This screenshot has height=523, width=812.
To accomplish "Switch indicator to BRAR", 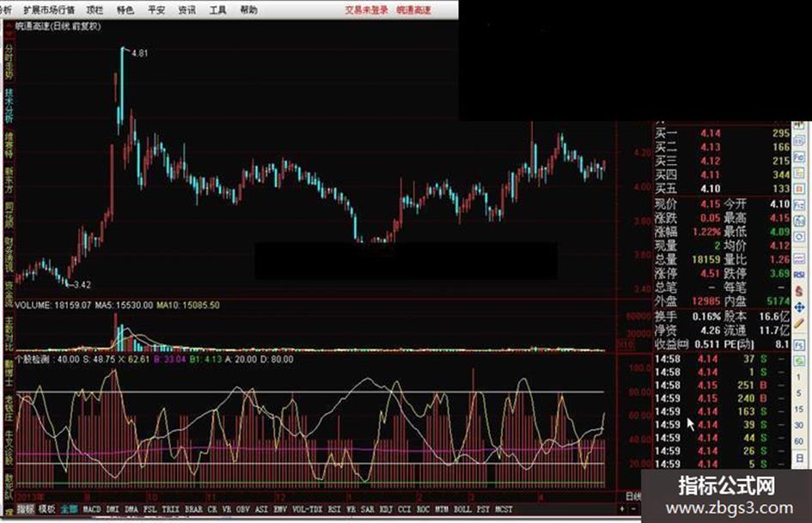I will (193, 509).
